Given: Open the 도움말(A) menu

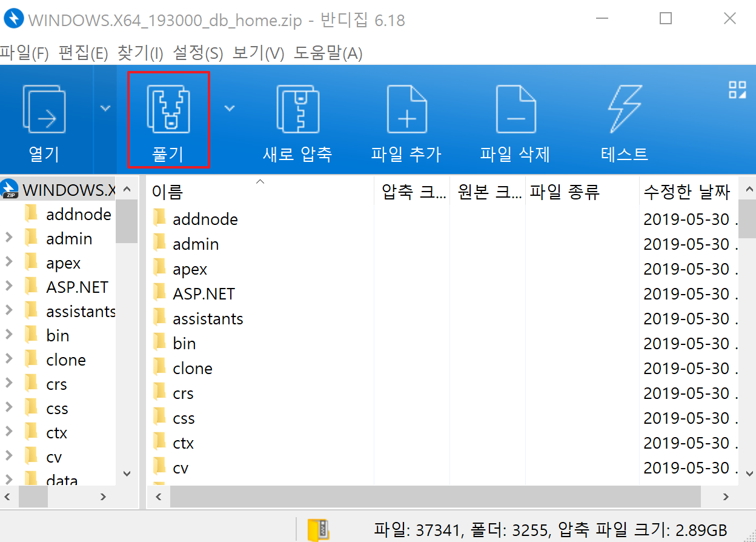Looking at the screenshot, I should [x=328, y=53].
